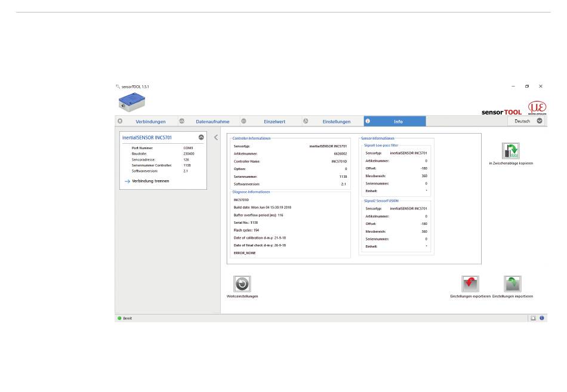Click the Flash cycles: 194 line

point(246,230)
